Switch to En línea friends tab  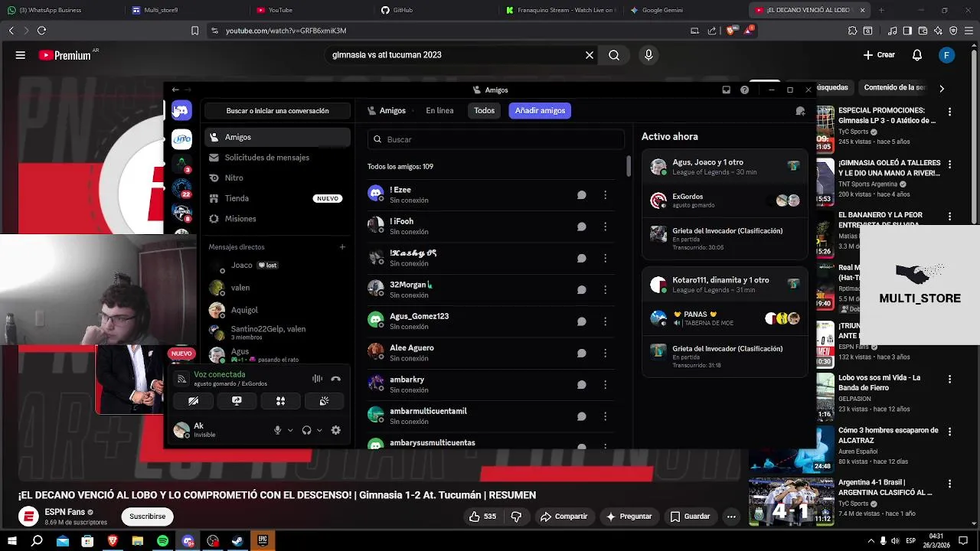point(439,110)
